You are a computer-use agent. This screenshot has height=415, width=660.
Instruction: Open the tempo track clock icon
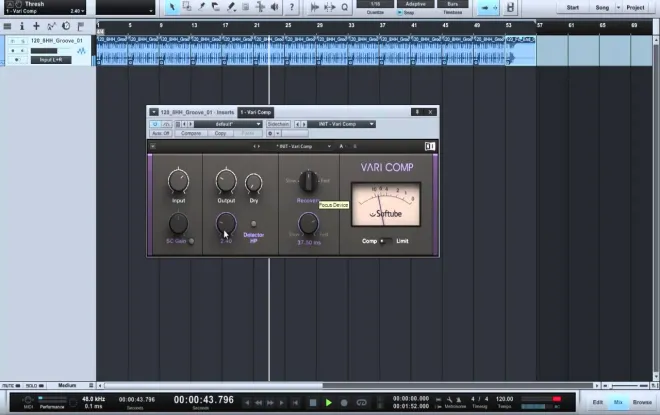[x=66, y=26]
